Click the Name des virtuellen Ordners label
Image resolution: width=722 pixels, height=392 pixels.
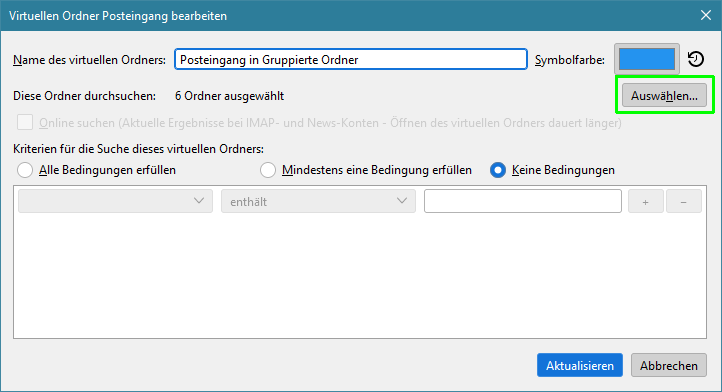click(89, 60)
